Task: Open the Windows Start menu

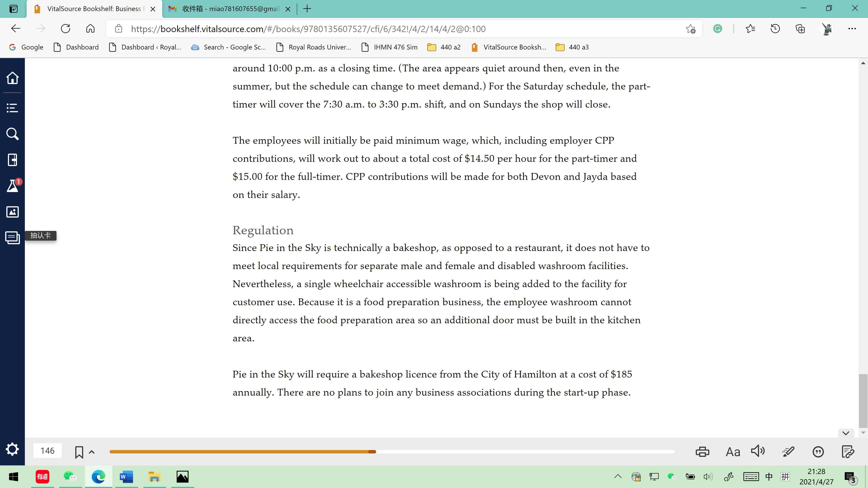Action: (x=14, y=476)
